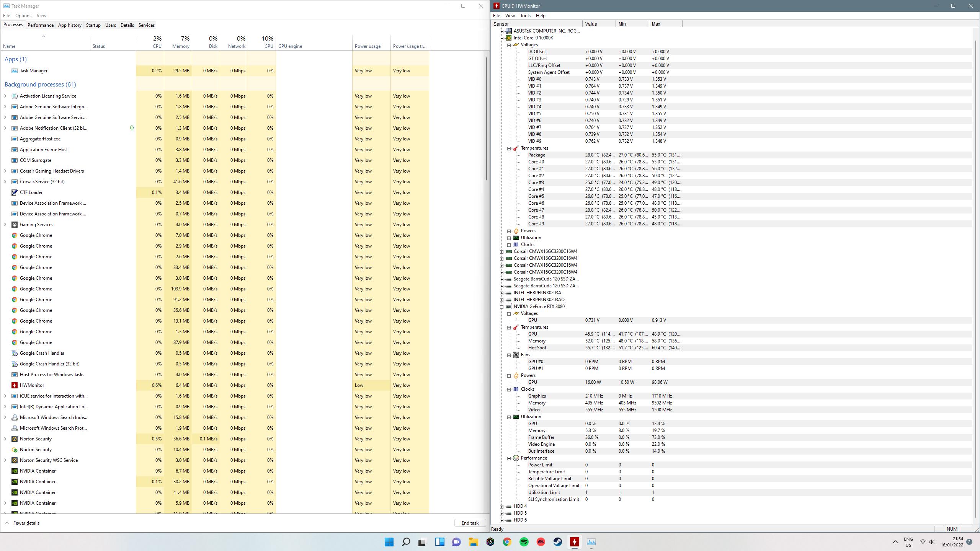The height and width of the screenshot is (551, 980).
Task: Click the HWMonitor taskbar icon
Action: click(x=575, y=542)
